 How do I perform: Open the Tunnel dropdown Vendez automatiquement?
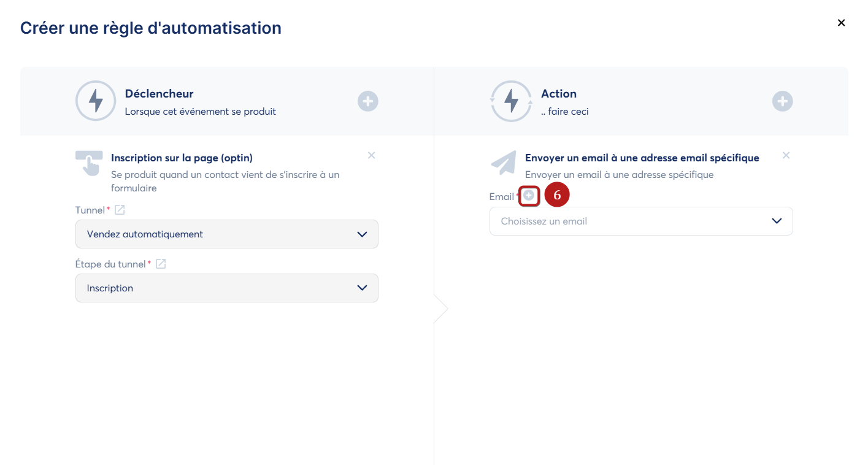coord(227,234)
